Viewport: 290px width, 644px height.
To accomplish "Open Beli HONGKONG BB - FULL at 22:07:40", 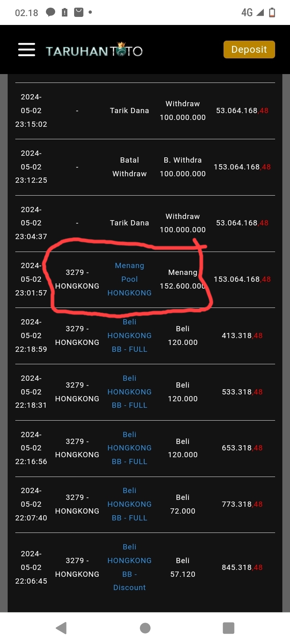I will click(x=129, y=504).
